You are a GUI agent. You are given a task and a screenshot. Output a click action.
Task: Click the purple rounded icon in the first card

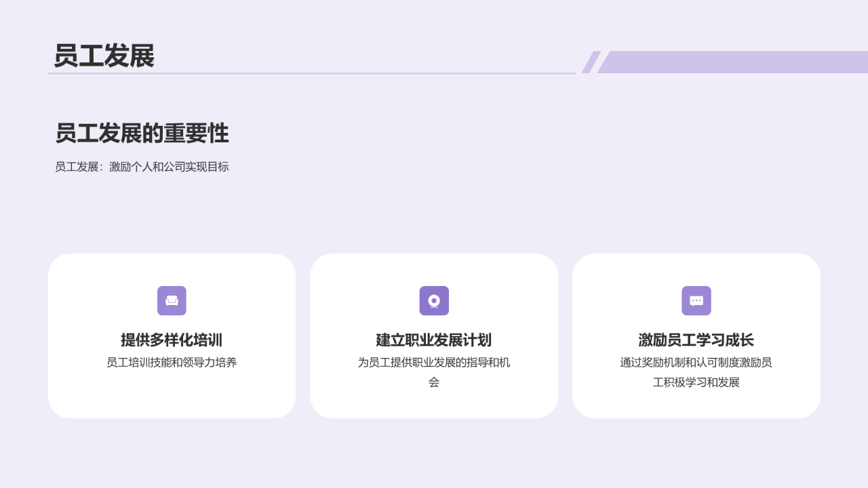pyautogui.click(x=172, y=300)
